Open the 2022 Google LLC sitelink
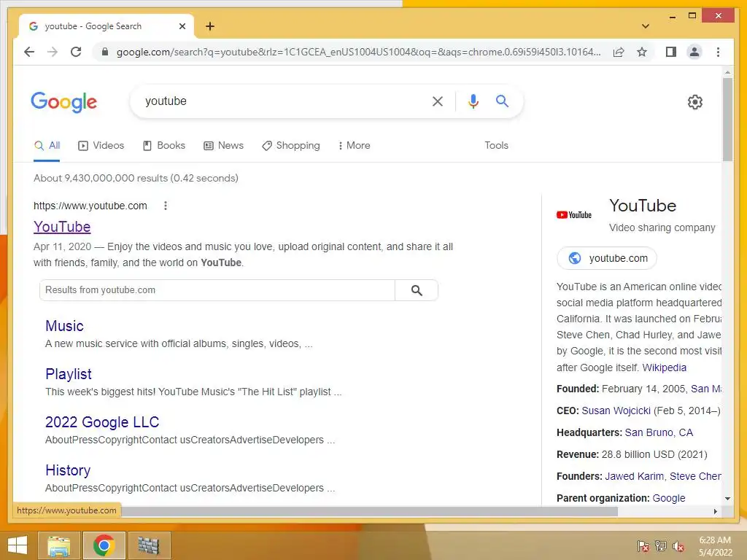The width and height of the screenshot is (747, 560). (x=102, y=422)
